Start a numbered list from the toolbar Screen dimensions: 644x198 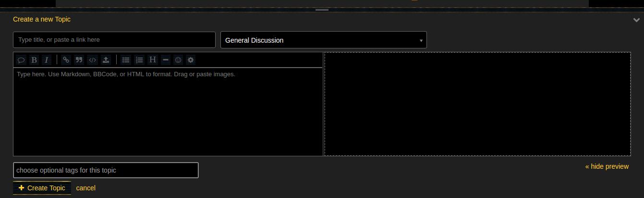(139, 60)
